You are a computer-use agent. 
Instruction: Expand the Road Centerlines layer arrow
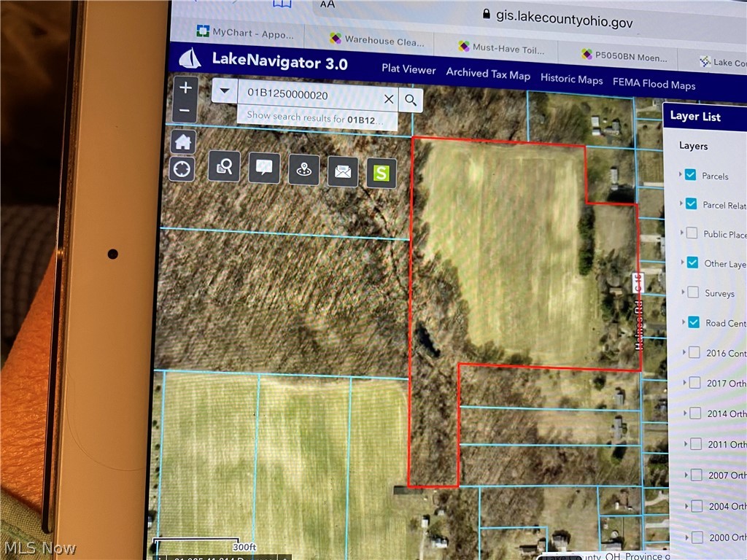683,322
